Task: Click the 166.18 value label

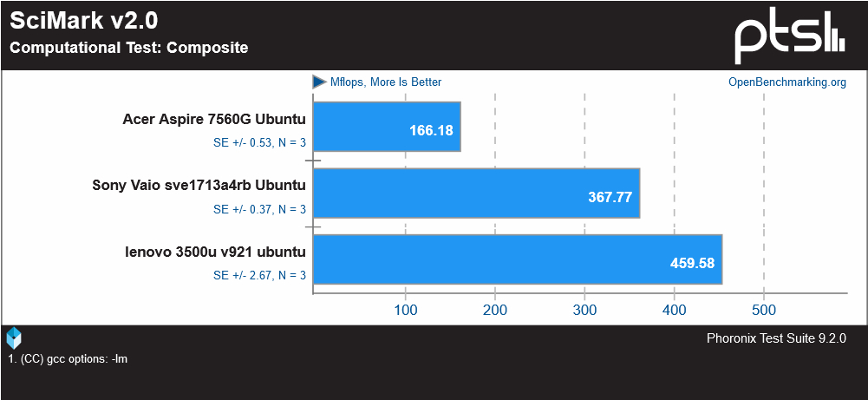Action: (x=431, y=131)
